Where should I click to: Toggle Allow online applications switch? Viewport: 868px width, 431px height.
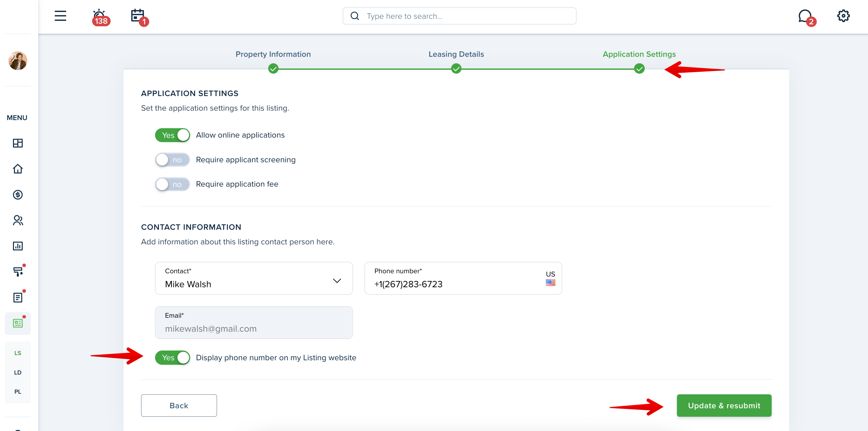(172, 135)
